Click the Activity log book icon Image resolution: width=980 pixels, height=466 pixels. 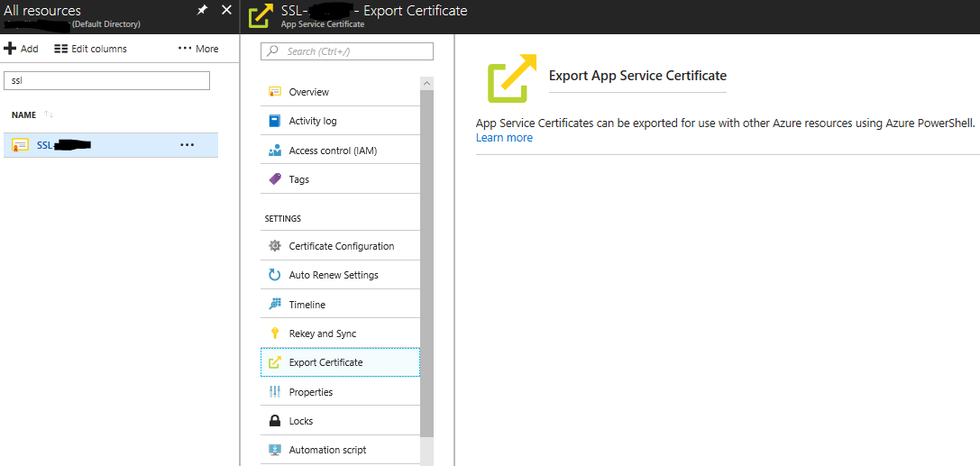pyautogui.click(x=274, y=121)
